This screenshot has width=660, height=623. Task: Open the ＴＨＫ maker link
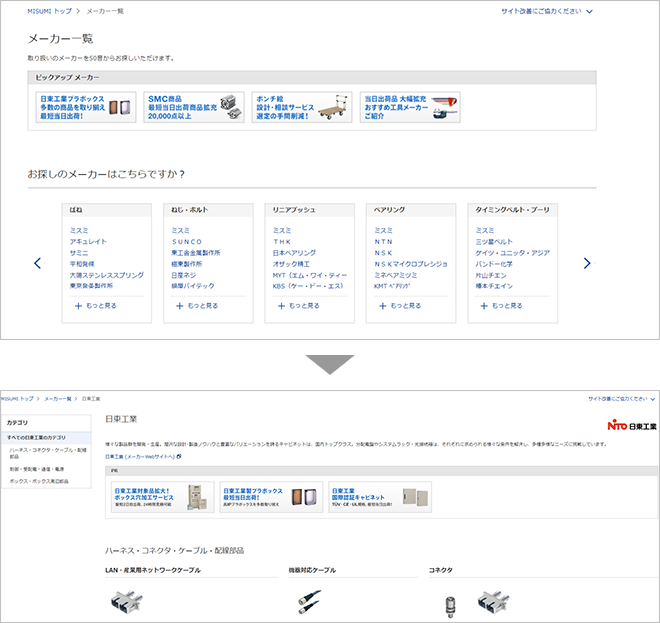click(282, 241)
